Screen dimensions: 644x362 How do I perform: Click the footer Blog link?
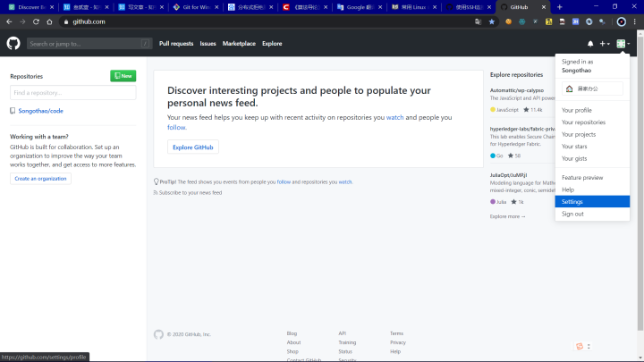tap(292, 333)
